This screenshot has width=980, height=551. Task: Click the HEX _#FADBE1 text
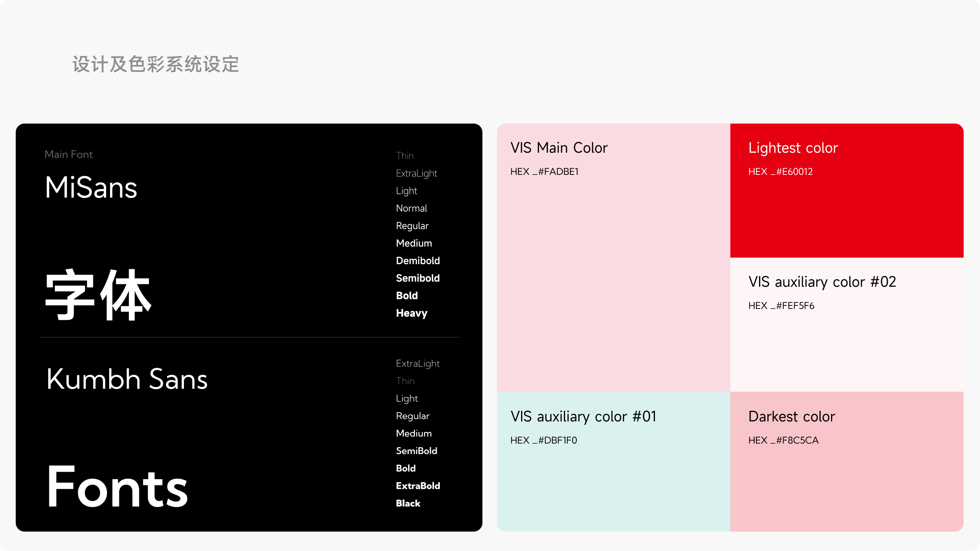544,172
